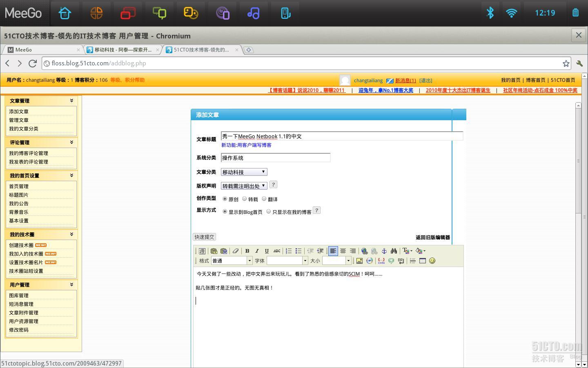Open the 格式 dropdown showing 普通
This screenshot has height=368, width=588.
(x=232, y=261)
